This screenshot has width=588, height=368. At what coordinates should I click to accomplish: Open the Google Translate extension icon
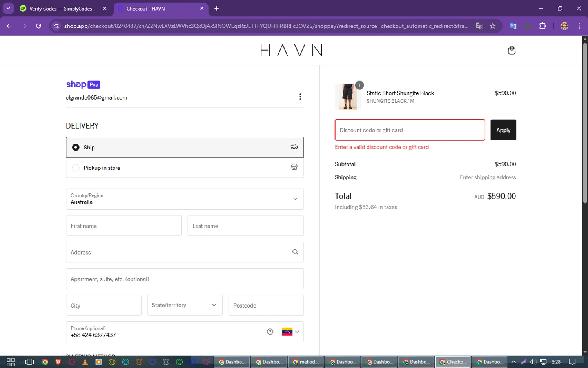click(513, 26)
